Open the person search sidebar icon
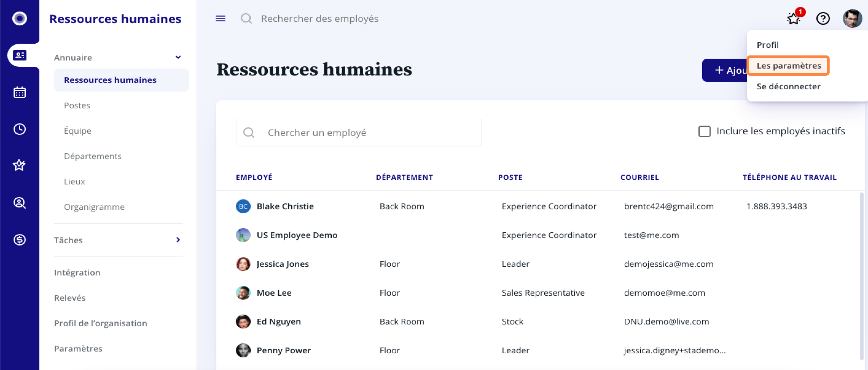Screen dimensions: 868x370 (x=20, y=203)
